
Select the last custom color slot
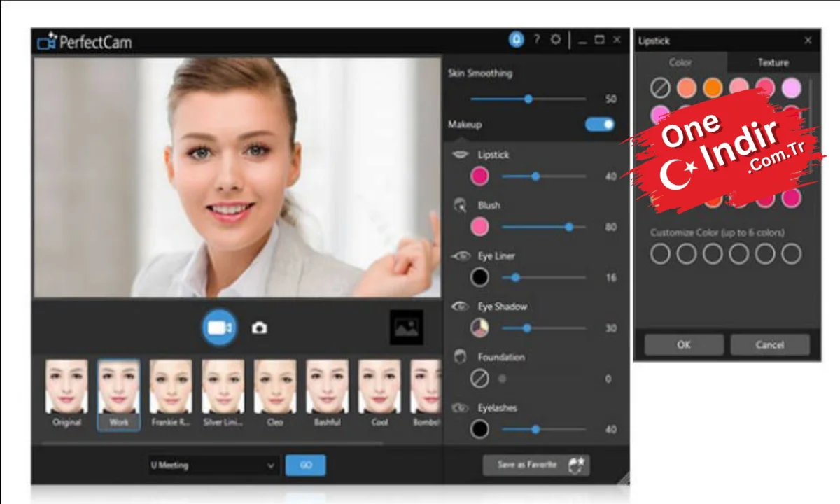pos(791,253)
